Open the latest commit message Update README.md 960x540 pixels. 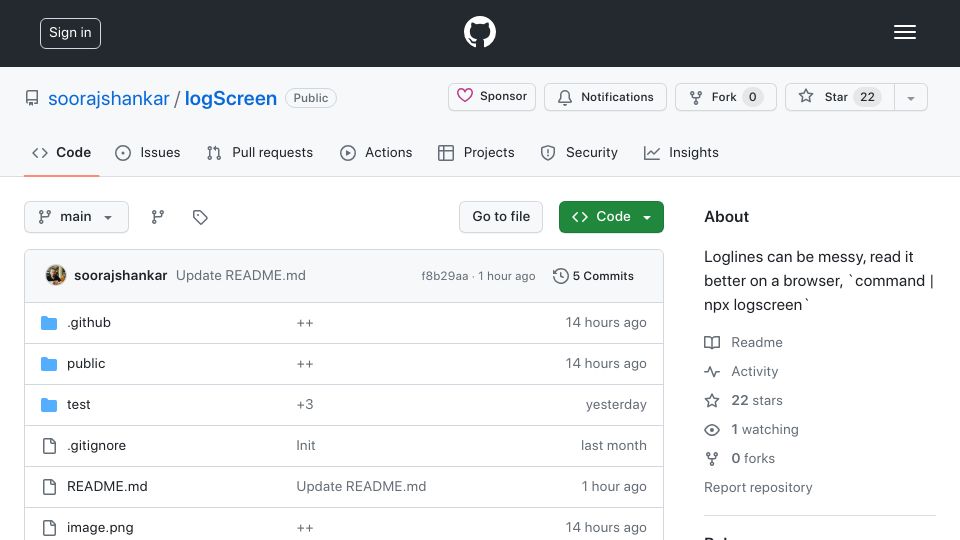(x=241, y=276)
